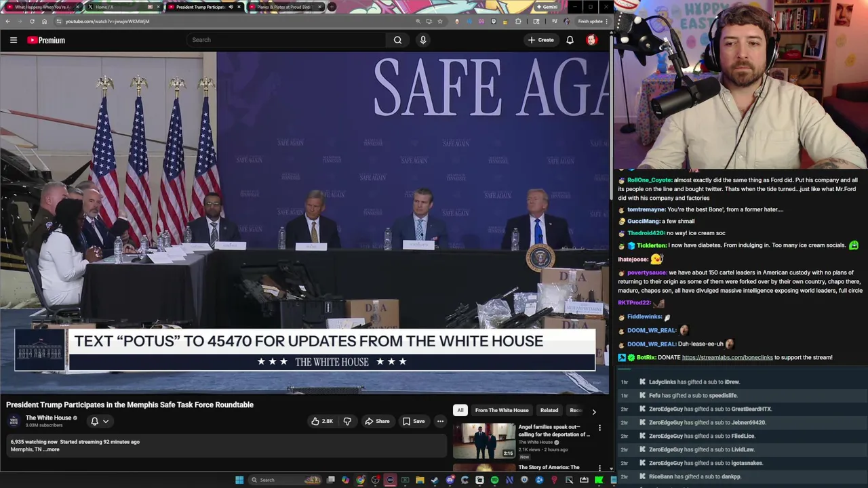Toggle subscription notification bell for White House
This screenshot has height=488, width=868.
pyautogui.click(x=94, y=421)
